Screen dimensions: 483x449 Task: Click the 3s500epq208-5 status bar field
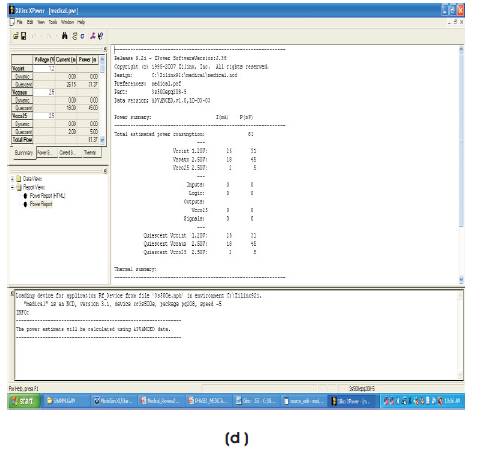point(362,388)
